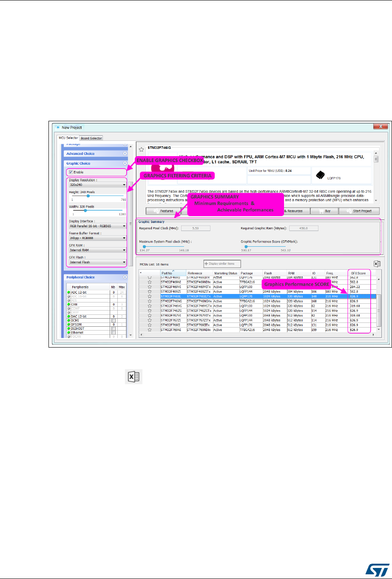This screenshot has height=579, width=392.
Task: Favorite the STM32F746ZG row
Action: [150, 311]
